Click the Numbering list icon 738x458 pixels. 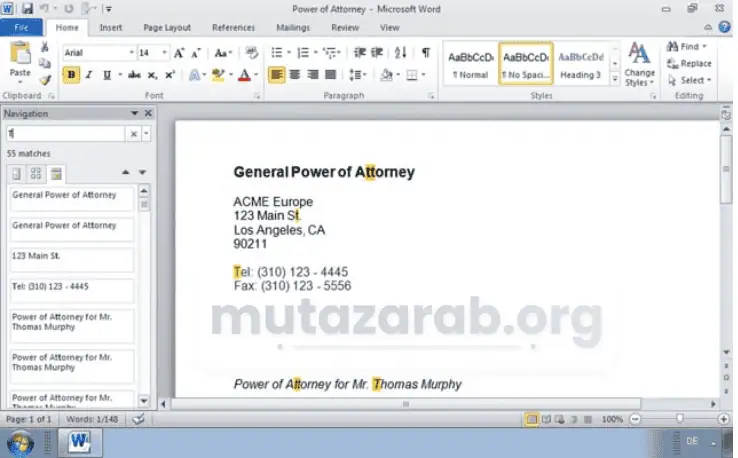[303, 53]
